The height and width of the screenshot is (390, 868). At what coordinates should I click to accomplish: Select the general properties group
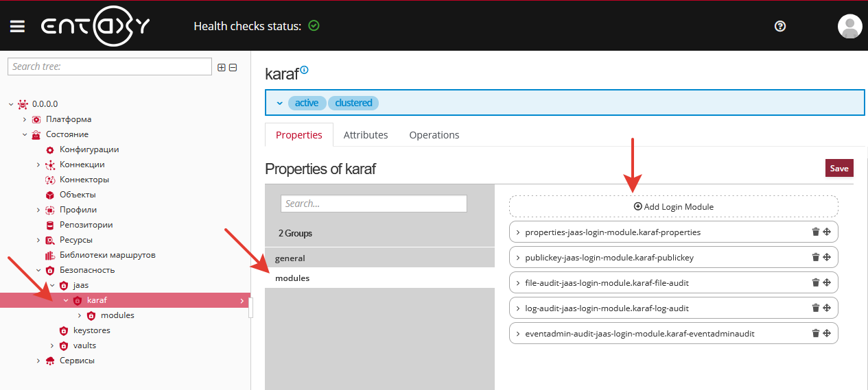290,258
